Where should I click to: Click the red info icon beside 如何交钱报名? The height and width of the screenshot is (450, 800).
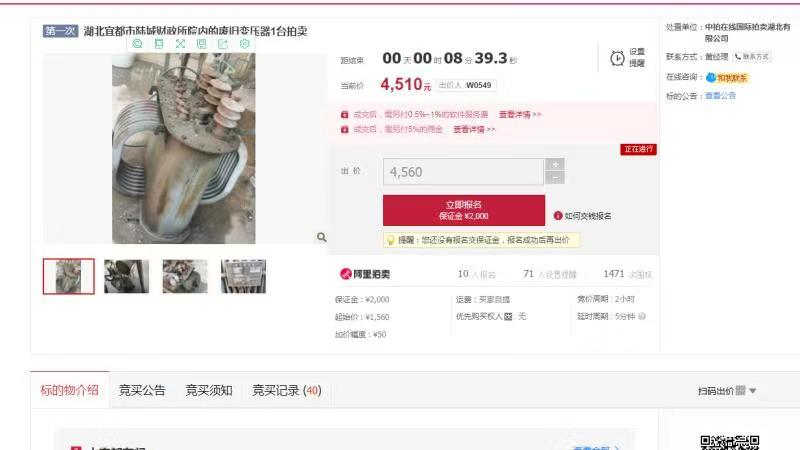pos(558,216)
